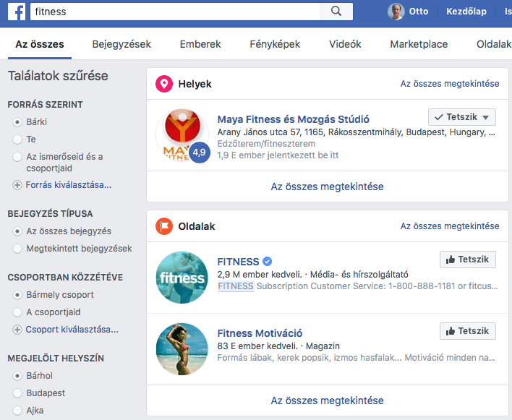The width and height of the screenshot is (512, 420).
Task: Switch to the Fényképek tab
Action: 275,44
